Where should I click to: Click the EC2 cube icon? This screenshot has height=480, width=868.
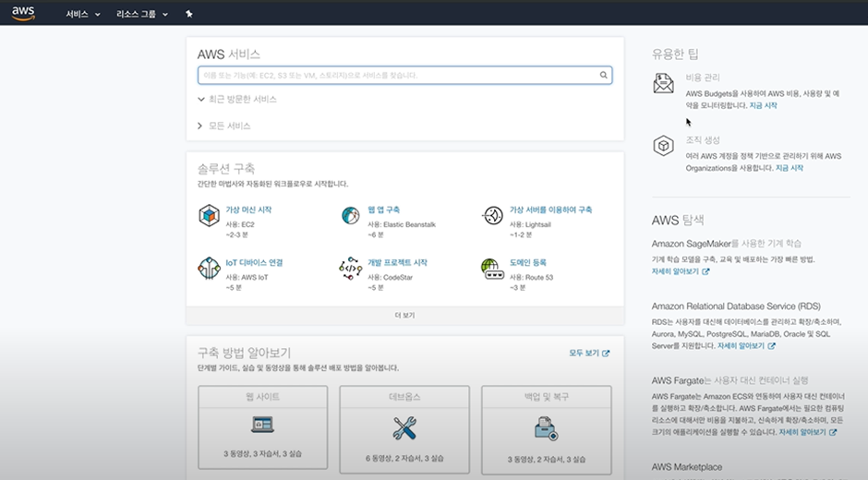[209, 215]
